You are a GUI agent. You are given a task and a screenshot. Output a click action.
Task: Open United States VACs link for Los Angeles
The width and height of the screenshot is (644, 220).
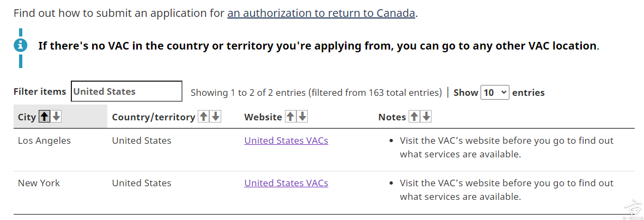click(x=286, y=140)
